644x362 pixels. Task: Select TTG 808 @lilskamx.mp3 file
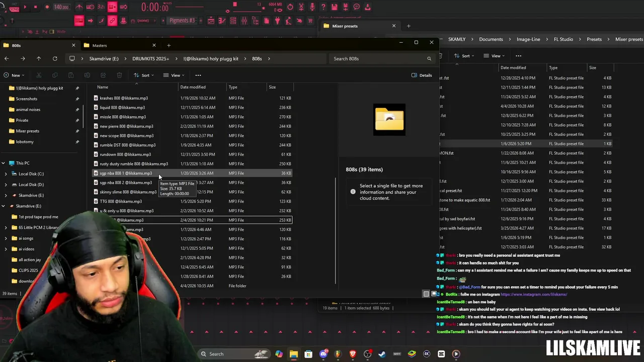pos(192,201)
